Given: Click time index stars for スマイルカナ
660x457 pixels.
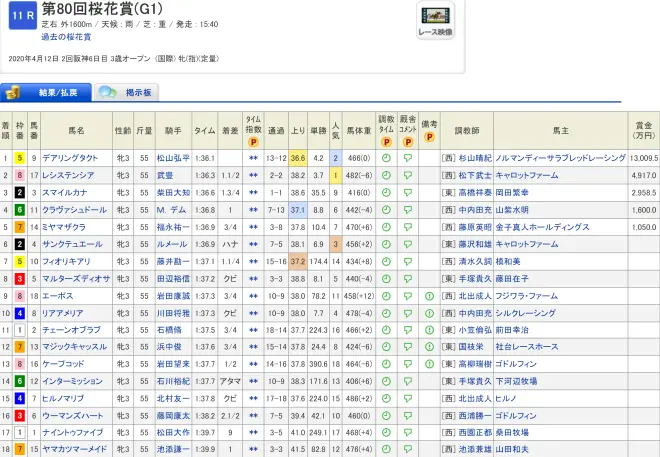Looking at the screenshot, I should click(x=254, y=192).
